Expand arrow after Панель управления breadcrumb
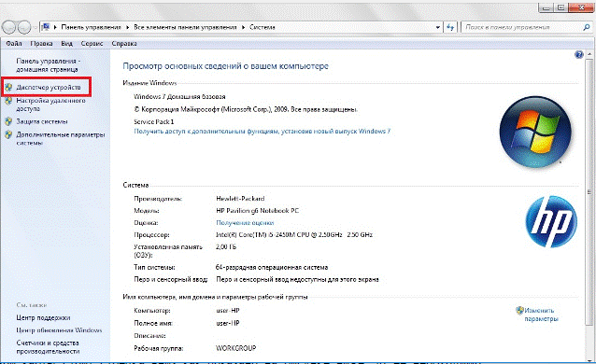Viewport: 596px width, 364px height. (x=128, y=27)
